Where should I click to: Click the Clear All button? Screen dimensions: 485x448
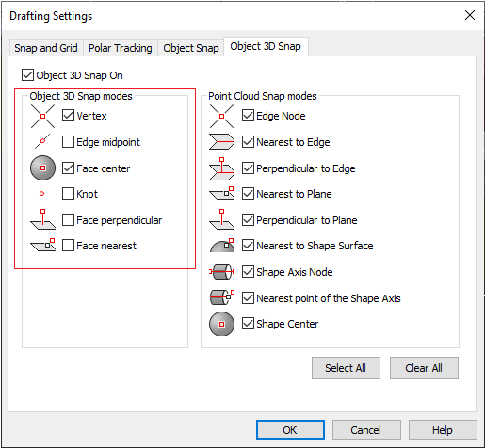click(x=424, y=368)
